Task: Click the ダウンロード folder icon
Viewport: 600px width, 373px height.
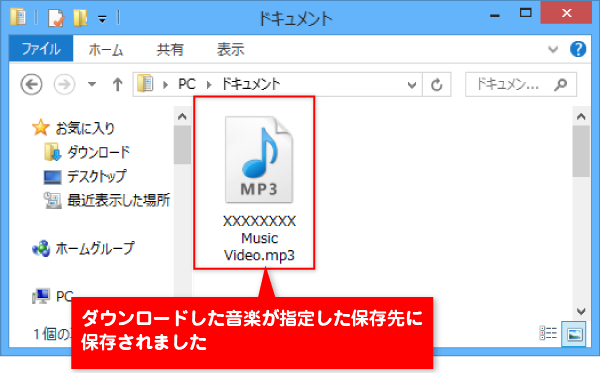Action: point(52,152)
